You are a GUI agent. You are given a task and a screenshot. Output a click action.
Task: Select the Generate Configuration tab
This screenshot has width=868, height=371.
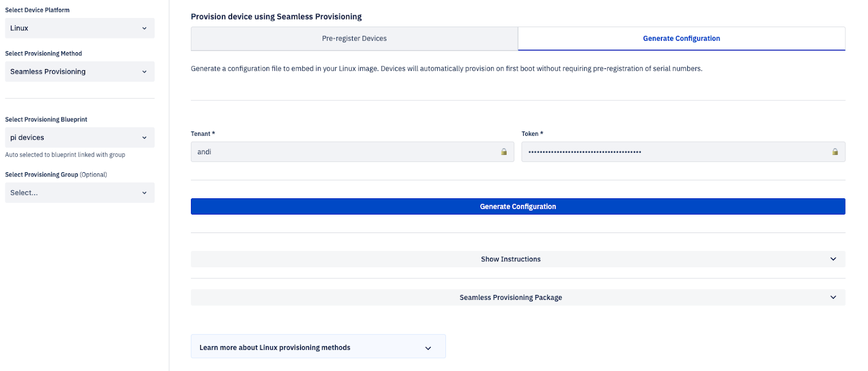click(x=681, y=39)
